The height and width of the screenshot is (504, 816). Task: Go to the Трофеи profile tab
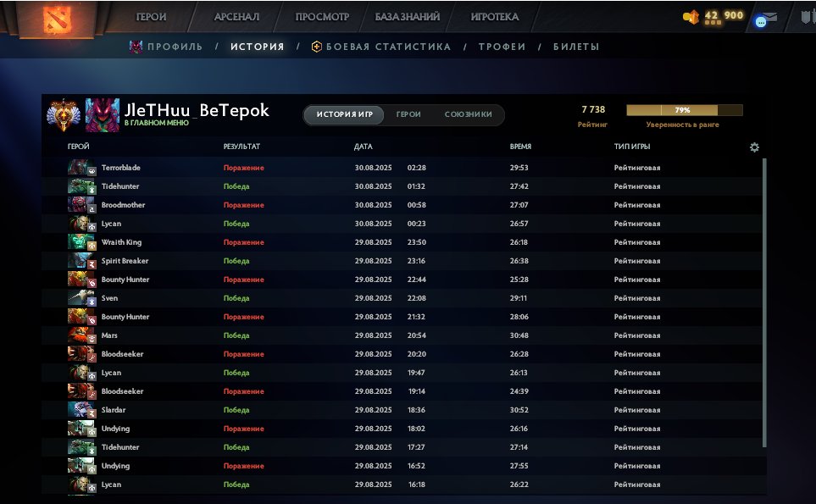click(502, 47)
